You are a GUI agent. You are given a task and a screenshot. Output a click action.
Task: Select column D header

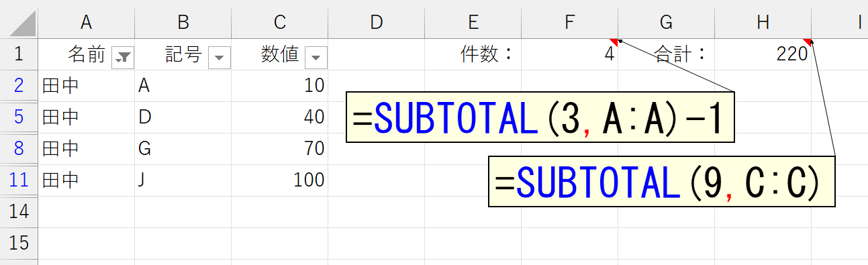(x=376, y=22)
